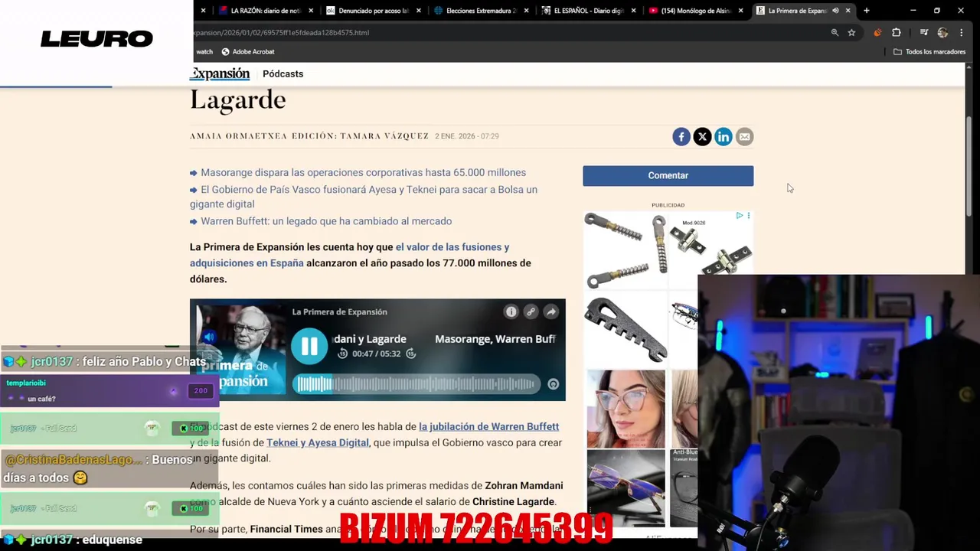Close the Elecciones Extremadura tab

(x=526, y=11)
